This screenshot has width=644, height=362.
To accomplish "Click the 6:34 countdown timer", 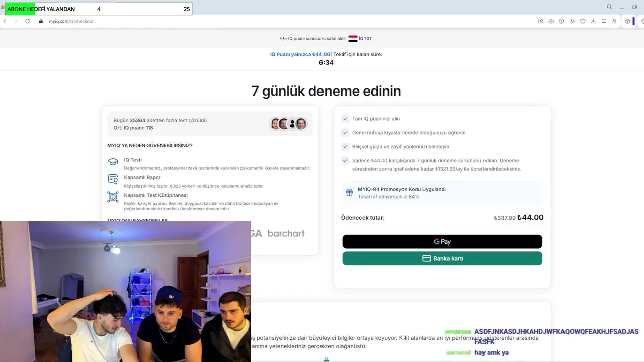I will point(326,63).
